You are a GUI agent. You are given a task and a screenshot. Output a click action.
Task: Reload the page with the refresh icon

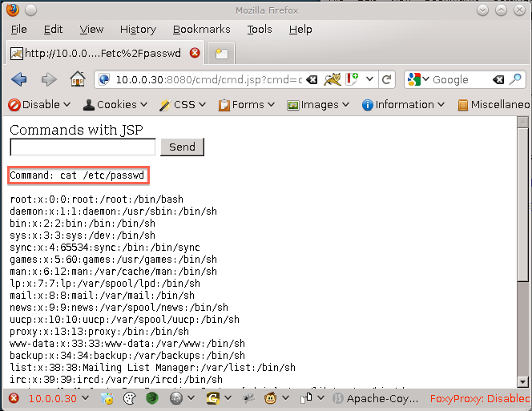tap(387, 79)
